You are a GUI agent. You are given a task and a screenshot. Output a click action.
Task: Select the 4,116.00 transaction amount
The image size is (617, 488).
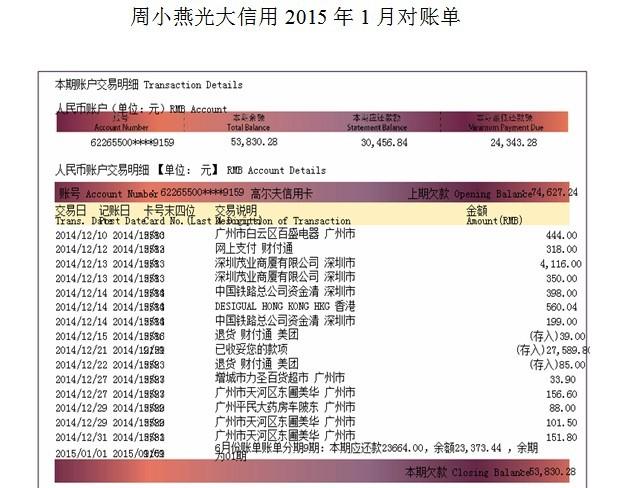(559, 263)
